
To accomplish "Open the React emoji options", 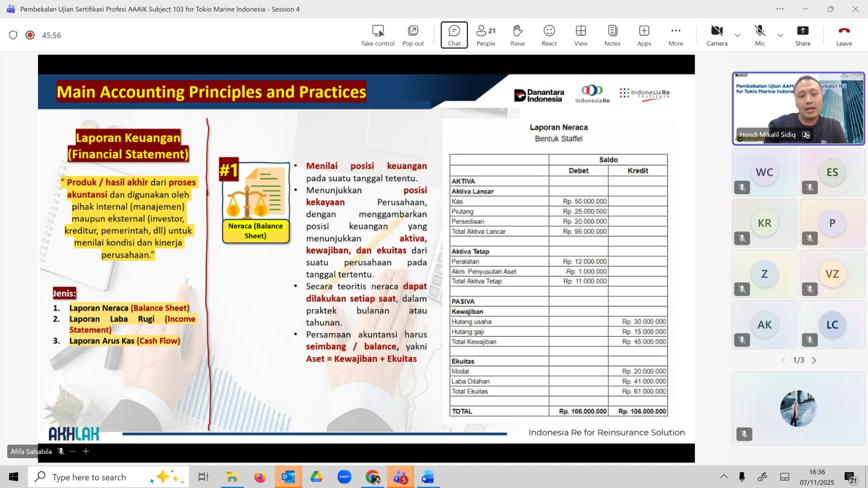I will [549, 35].
